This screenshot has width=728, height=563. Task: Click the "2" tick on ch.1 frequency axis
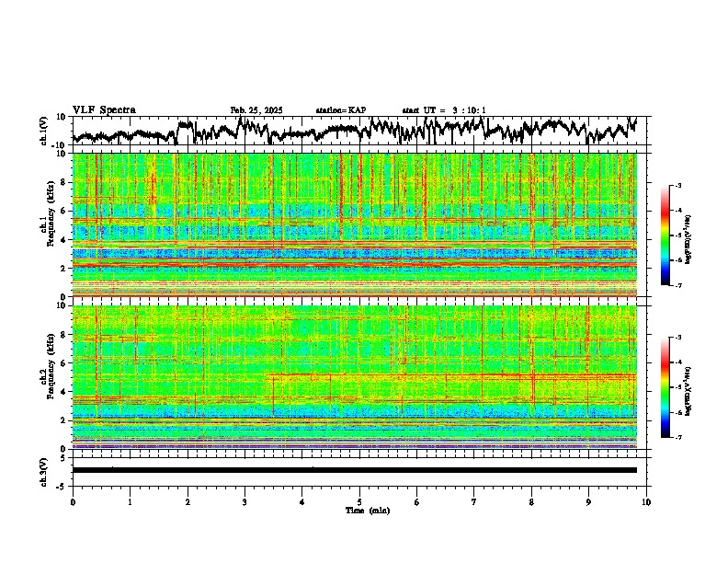click(x=63, y=268)
